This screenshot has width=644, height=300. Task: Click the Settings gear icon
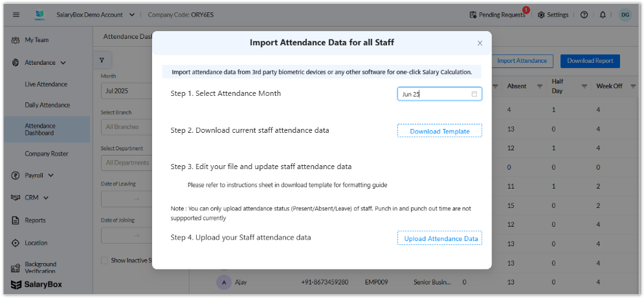tap(541, 15)
